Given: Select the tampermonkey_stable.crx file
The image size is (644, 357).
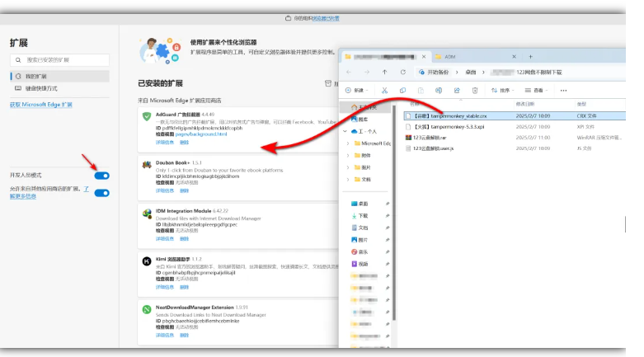Looking at the screenshot, I should pyautogui.click(x=515, y=116).
